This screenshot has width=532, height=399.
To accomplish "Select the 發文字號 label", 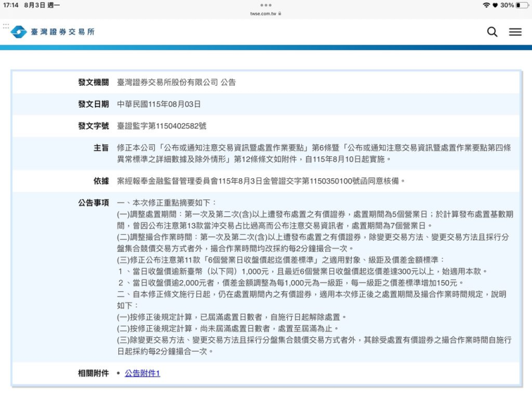I will click(x=93, y=126).
